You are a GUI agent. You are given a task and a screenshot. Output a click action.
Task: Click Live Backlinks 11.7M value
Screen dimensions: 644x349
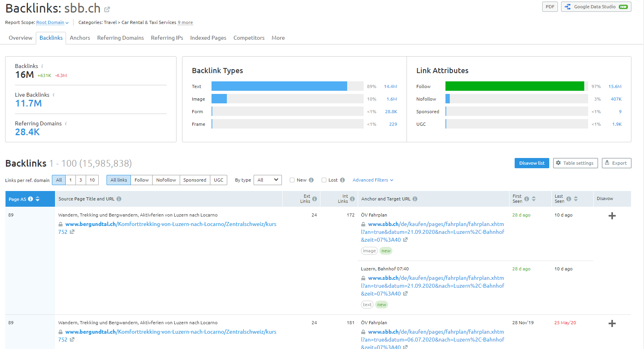pos(28,103)
